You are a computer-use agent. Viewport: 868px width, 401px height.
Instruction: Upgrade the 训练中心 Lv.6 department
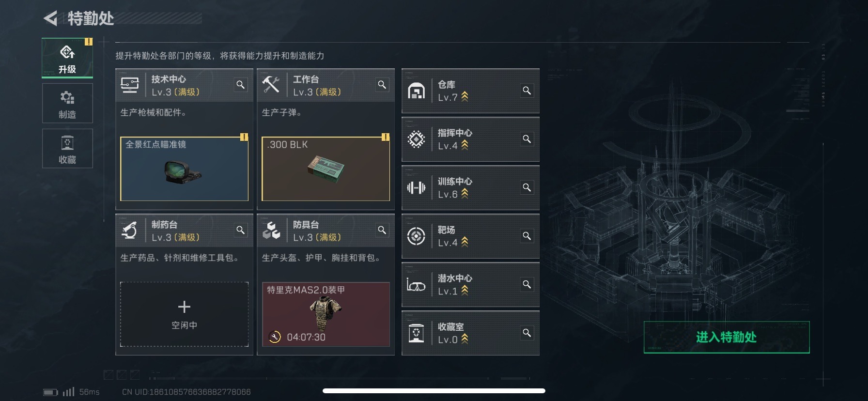[x=470, y=188]
